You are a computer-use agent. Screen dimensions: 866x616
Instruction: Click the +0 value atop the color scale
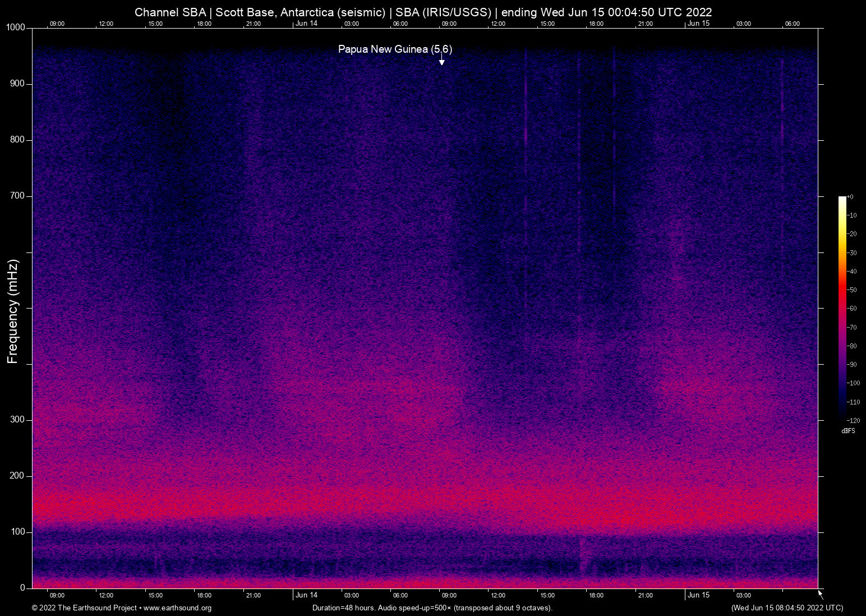pos(850,197)
